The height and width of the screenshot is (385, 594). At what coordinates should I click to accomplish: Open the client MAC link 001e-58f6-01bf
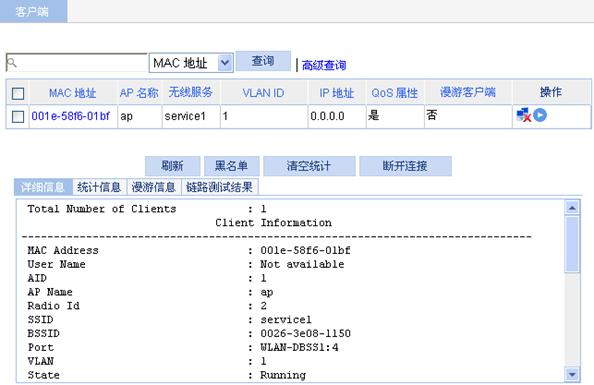click(71, 116)
